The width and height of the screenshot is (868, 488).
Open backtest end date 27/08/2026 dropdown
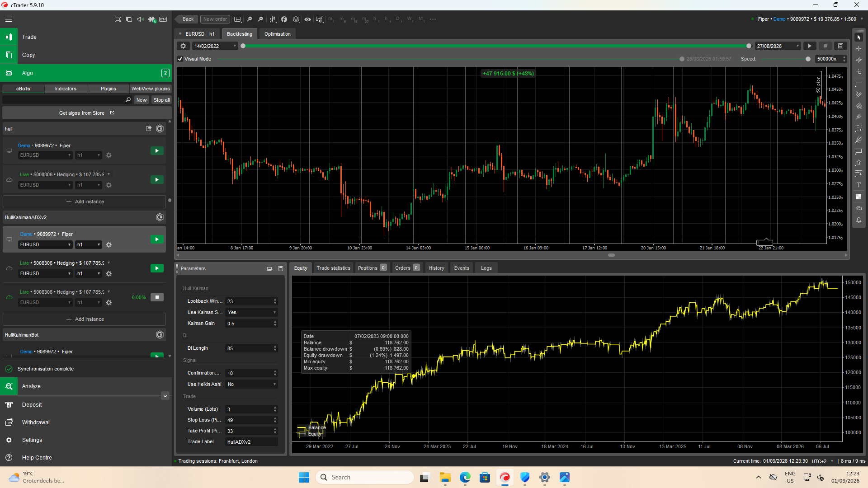(778, 46)
